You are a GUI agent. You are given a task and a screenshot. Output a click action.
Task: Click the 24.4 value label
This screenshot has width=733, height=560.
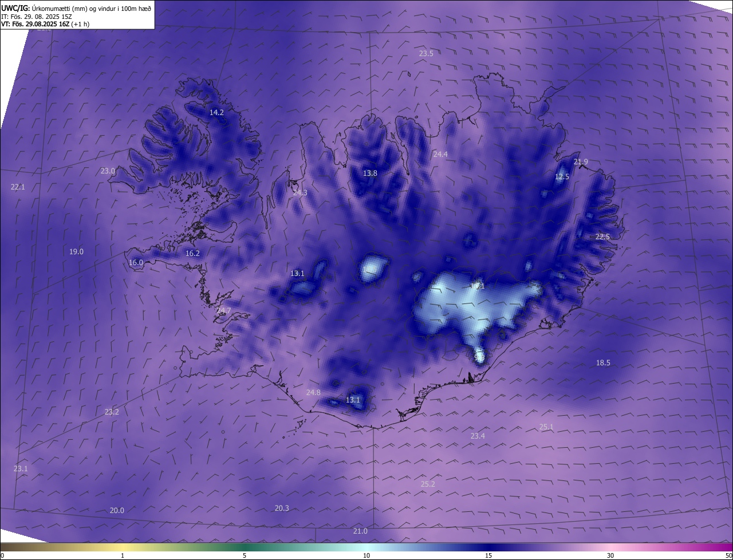coord(440,155)
